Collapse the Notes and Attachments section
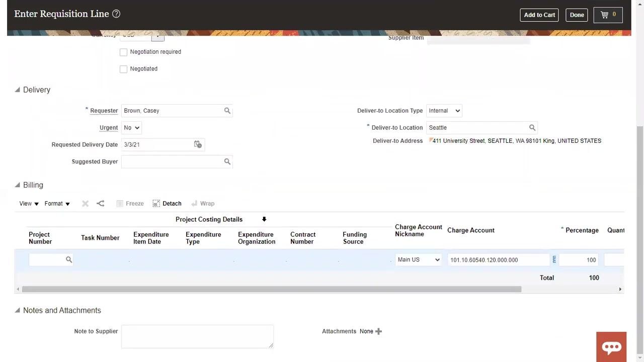The image size is (644, 362). click(x=17, y=310)
